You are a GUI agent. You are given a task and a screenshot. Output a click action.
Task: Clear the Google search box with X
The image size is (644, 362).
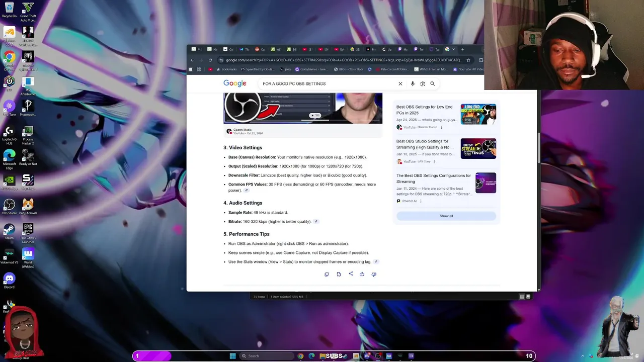click(400, 84)
